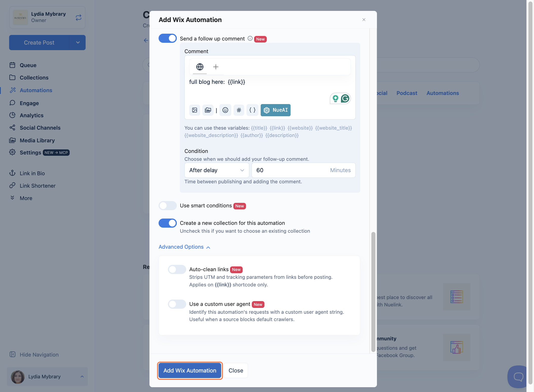Switch to the Automations tab behind dialog

[x=443, y=93]
